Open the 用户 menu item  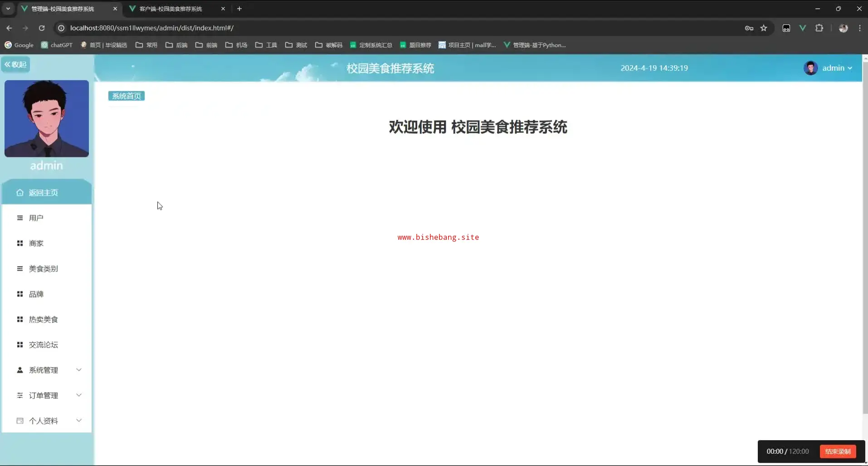[x=47, y=218]
